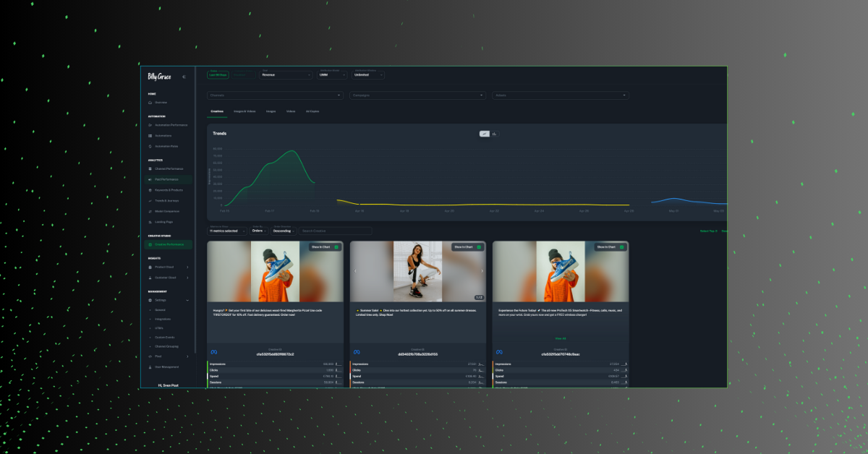
Task: Click the Overview home icon in sidebar
Action: (150, 103)
